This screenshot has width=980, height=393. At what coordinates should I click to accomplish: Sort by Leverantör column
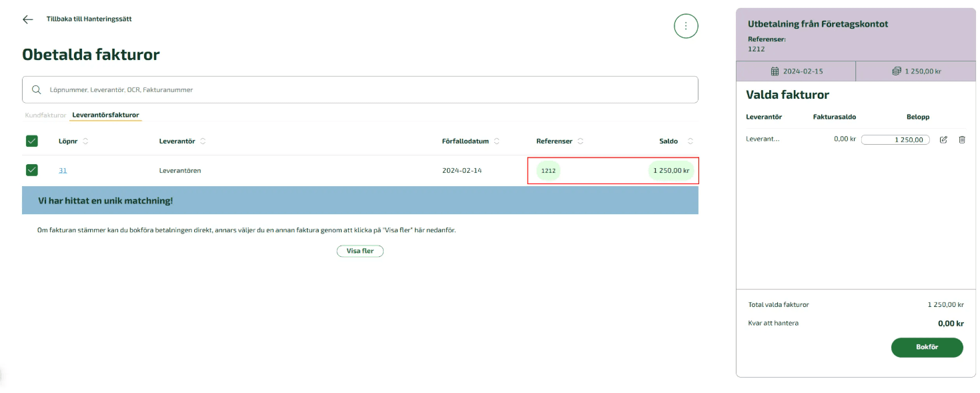point(203,141)
